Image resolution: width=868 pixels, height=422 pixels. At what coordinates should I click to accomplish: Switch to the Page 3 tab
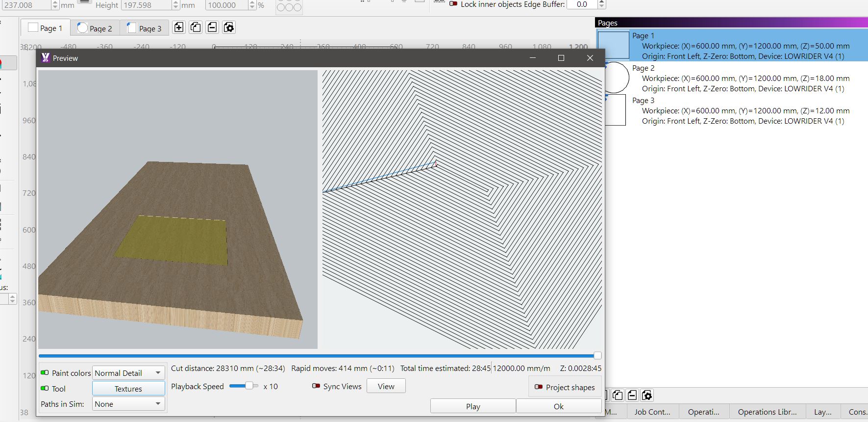tap(145, 28)
